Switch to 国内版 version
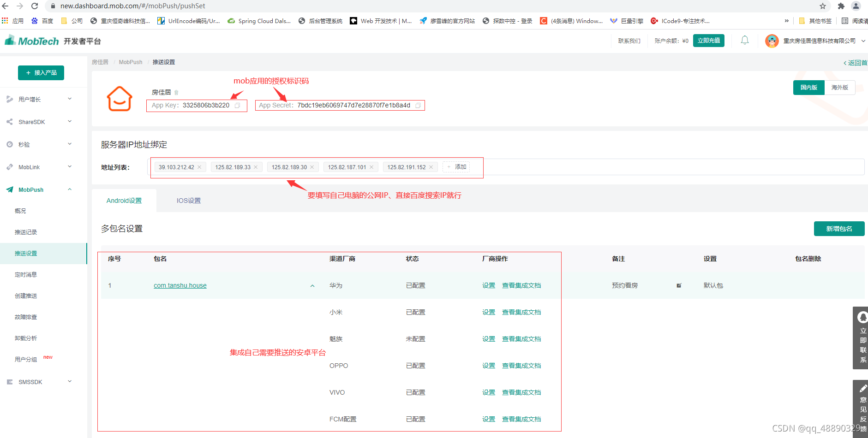 coord(808,88)
